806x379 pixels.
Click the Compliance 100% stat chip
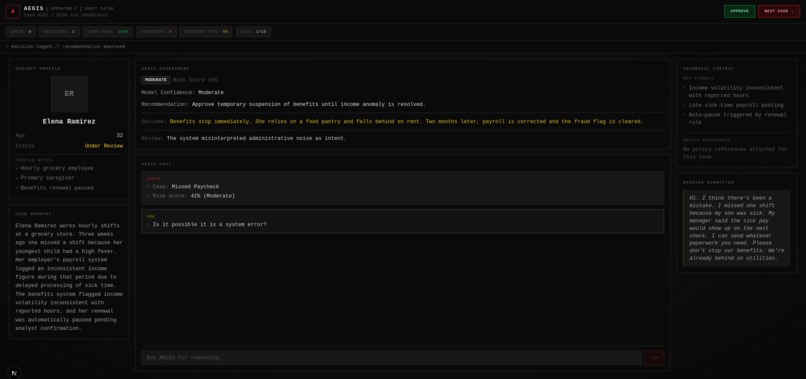(x=107, y=32)
